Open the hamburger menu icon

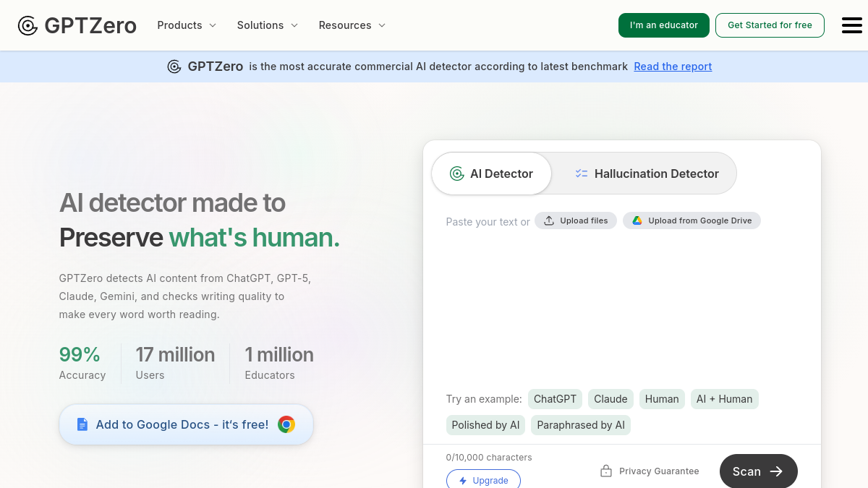point(851,25)
